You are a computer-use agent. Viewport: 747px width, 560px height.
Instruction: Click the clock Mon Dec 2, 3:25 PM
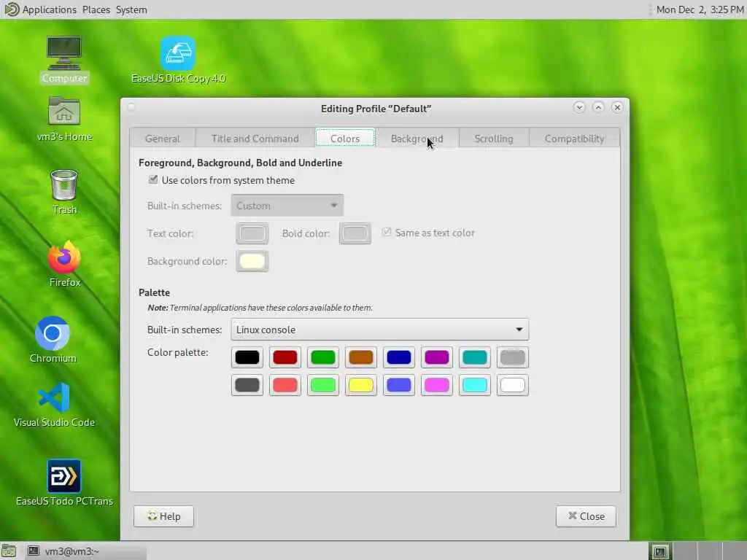[x=700, y=9]
